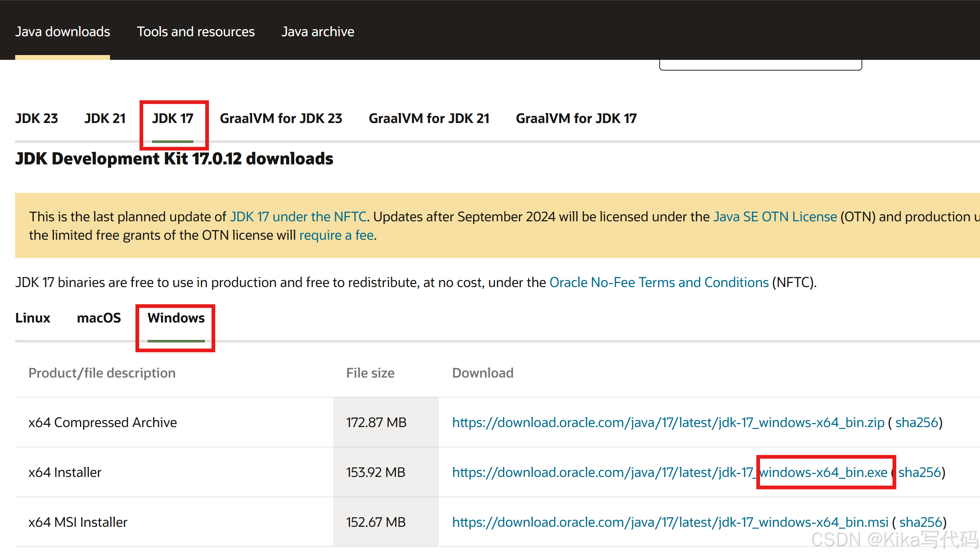The image size is (980, 556).
Task: Select the JDK 21 tab
Action: [x=105, y=118]
